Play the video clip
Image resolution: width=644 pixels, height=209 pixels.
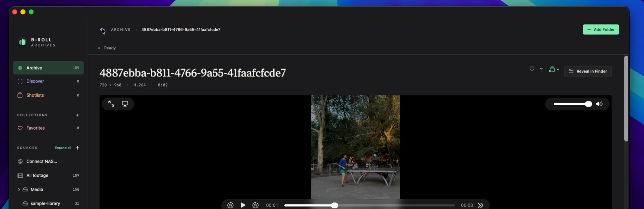243,205
